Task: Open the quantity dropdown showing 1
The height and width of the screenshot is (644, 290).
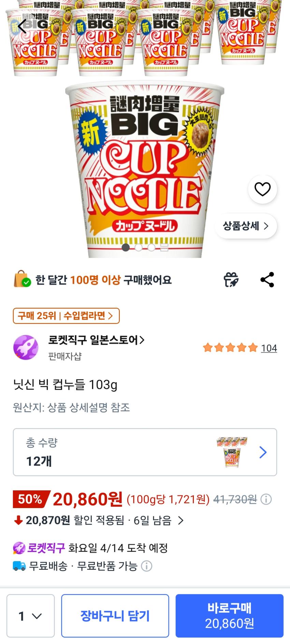Action: 30,616
